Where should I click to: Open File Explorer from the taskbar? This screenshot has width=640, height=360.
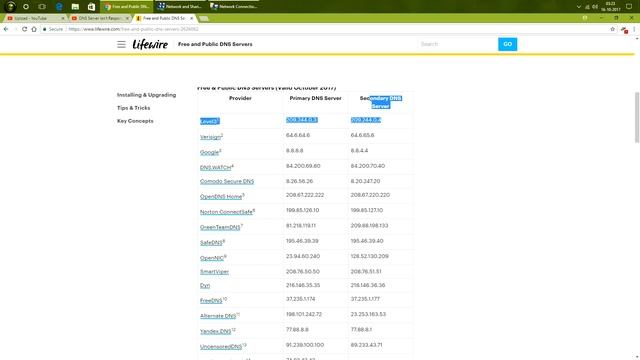tap(75, 7)
